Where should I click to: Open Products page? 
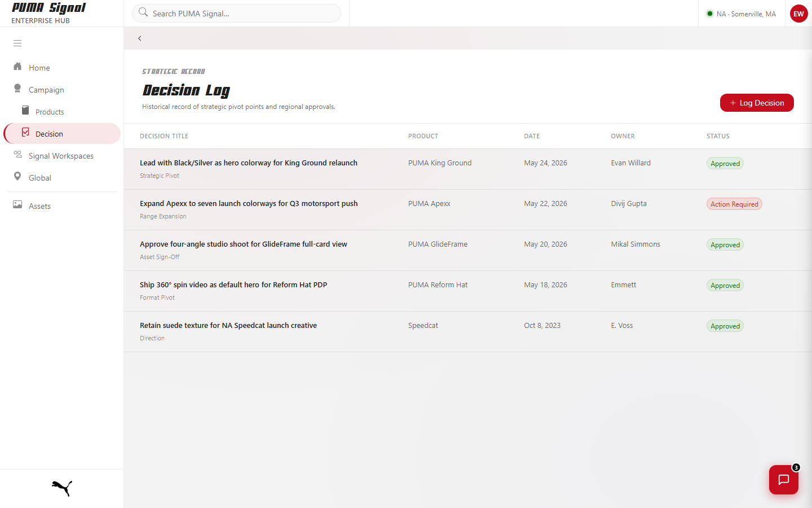pyautogui.click(x=62, y=112)
